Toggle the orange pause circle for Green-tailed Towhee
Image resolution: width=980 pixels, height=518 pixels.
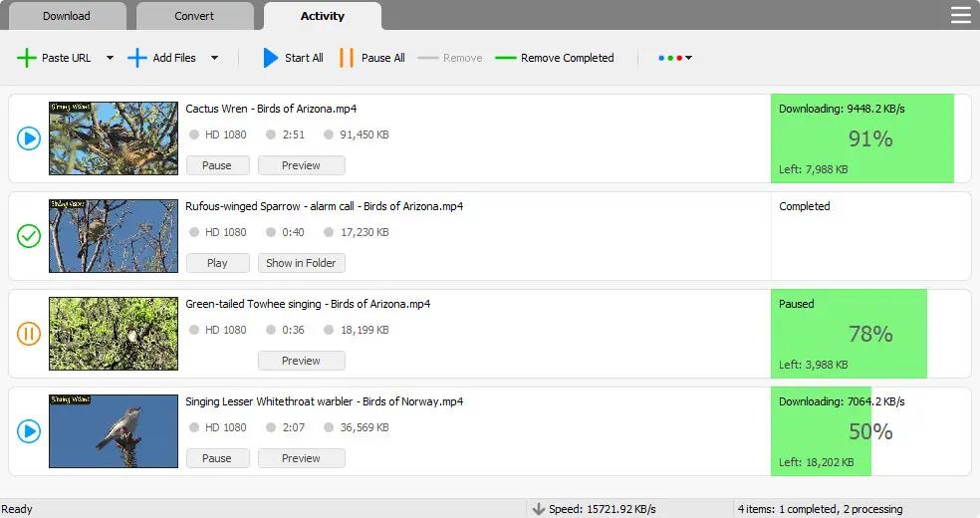click(x=29, y=334)
